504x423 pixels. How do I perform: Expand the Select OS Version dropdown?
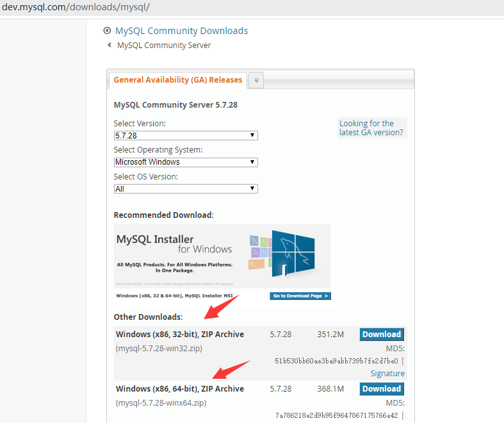pyautogui.click(x=186, y=189)
